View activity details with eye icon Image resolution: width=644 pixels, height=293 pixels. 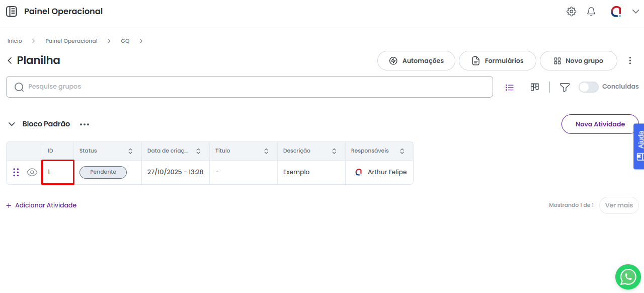[32, 172]
